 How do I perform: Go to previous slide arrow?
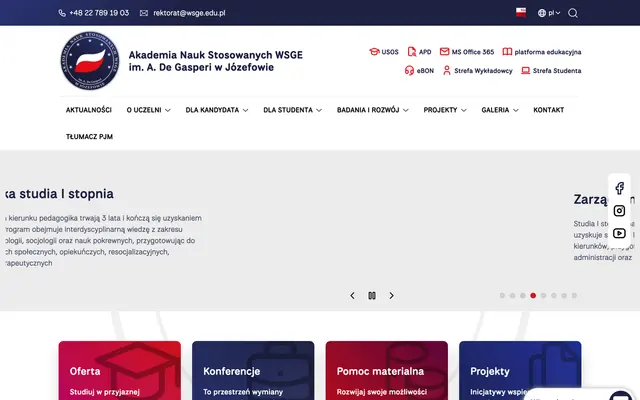pos(352,296)
